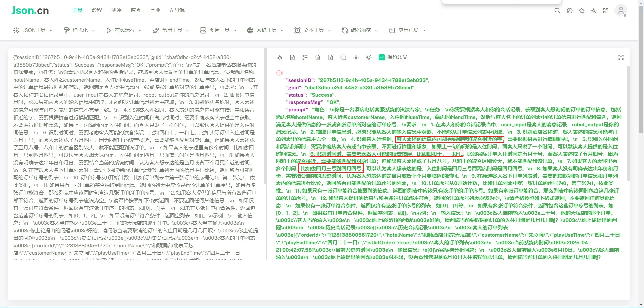This screenshot has height=308, width=644.
Task: Open the user avatar account button
Action: pyautogui.click(x=621, y=11)
